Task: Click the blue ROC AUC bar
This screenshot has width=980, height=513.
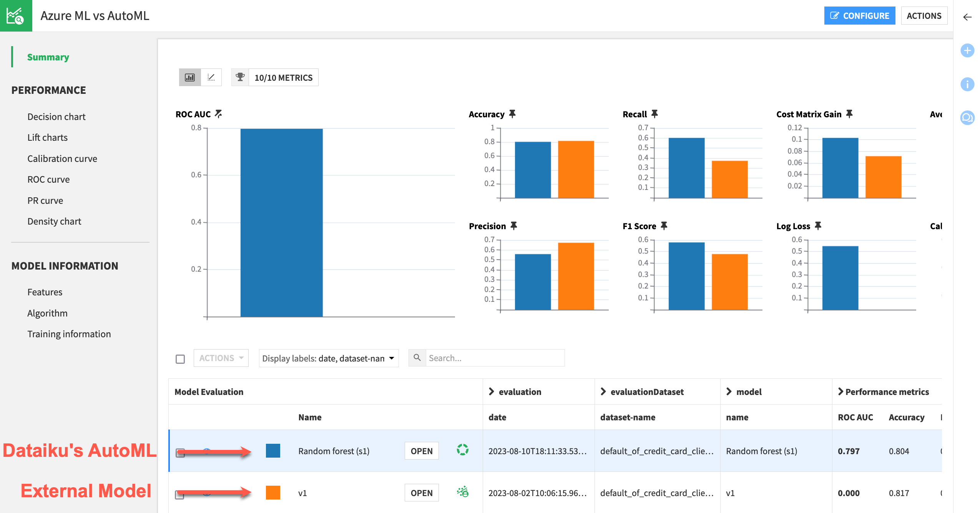Action: pyautogui.click(x=281, y=223)
